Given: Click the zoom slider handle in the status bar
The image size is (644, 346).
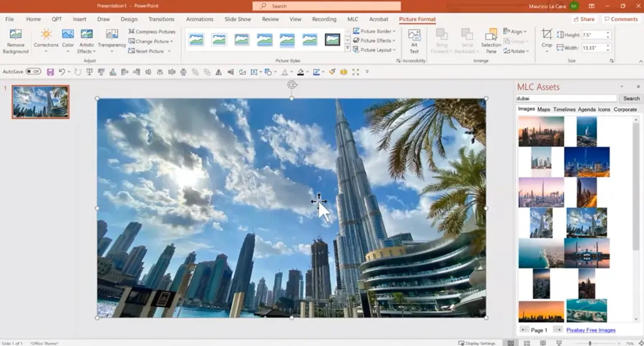Looking at the screenshot, I should (x=590, y=343).
